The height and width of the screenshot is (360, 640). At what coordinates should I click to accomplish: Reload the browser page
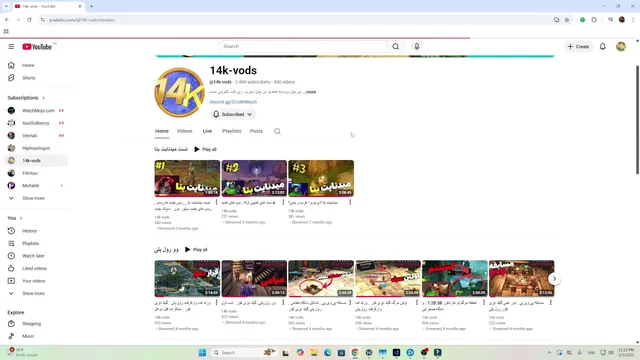tap(29, 20)
